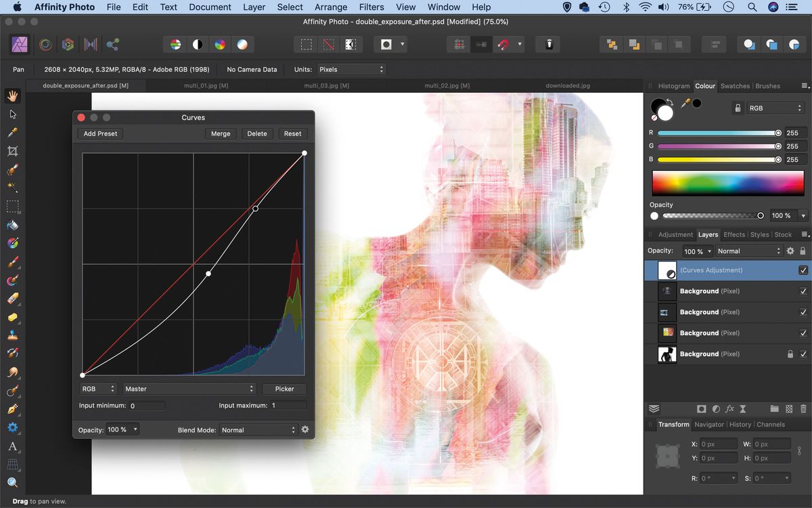Open the Blend Mode dropdown in Curves dialog
812x508 pixels.
(x=258, y=429)
